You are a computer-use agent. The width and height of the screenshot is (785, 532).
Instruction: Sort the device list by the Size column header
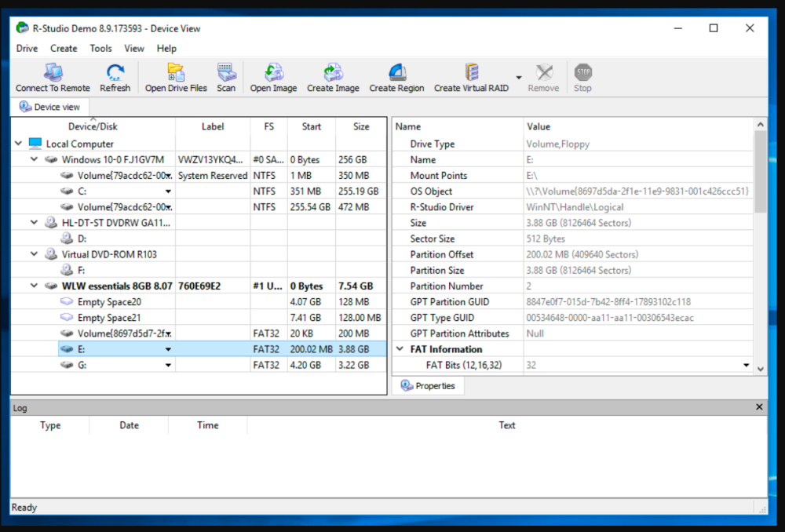(361, 126)
